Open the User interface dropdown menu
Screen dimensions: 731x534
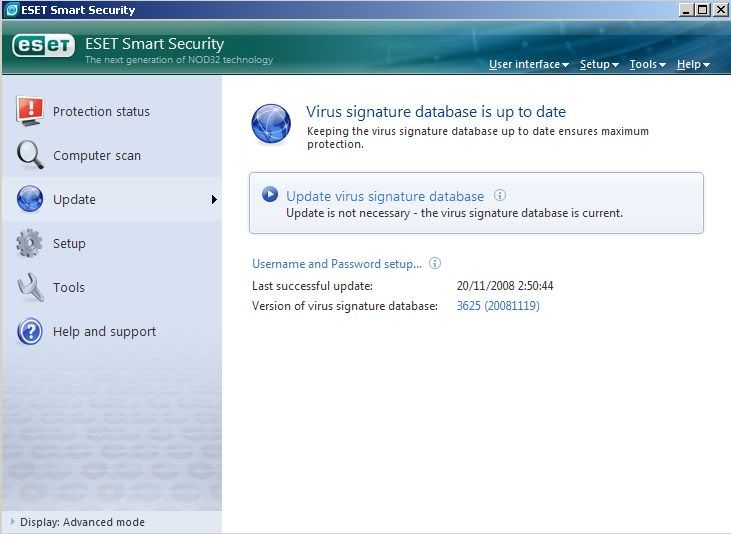tap(529, 64)
